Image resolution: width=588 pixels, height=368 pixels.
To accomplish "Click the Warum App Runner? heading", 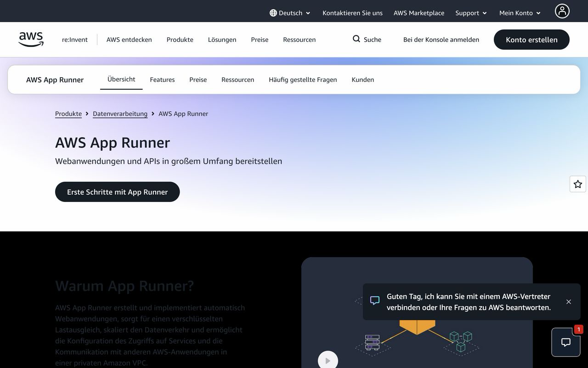I will pos(124,286).
